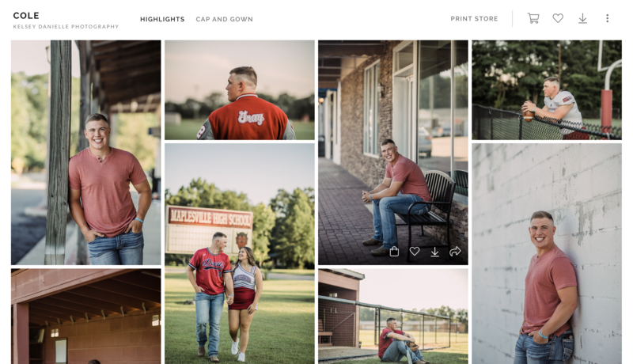This screenshot has width=633, height=364.
Task: Open the Cap and Gown tab
Action: pos(225,19)
